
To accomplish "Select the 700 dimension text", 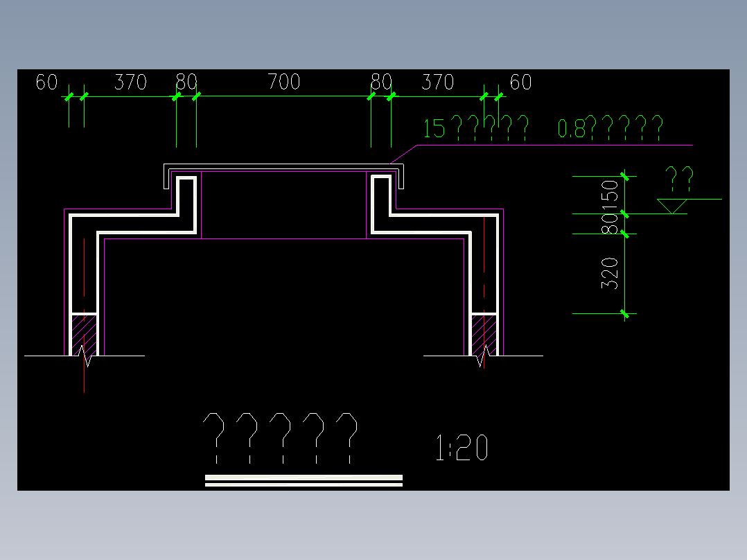I will click(284, 82).
